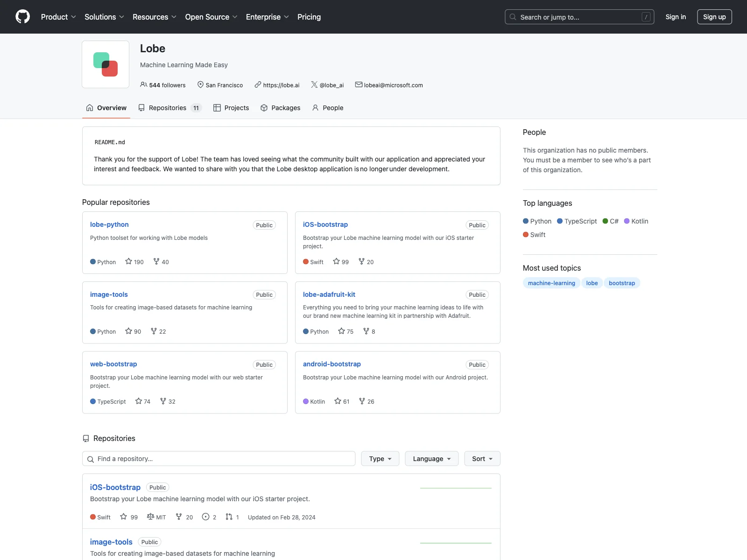
Task: Click the link icon beside https://lobe.ai
Action: coord(258,84)
